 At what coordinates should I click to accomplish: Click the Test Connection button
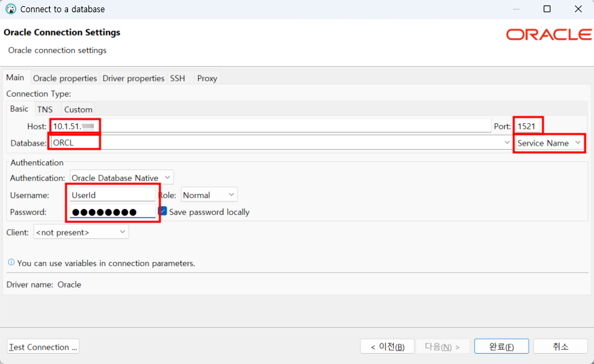coord(43,346)
